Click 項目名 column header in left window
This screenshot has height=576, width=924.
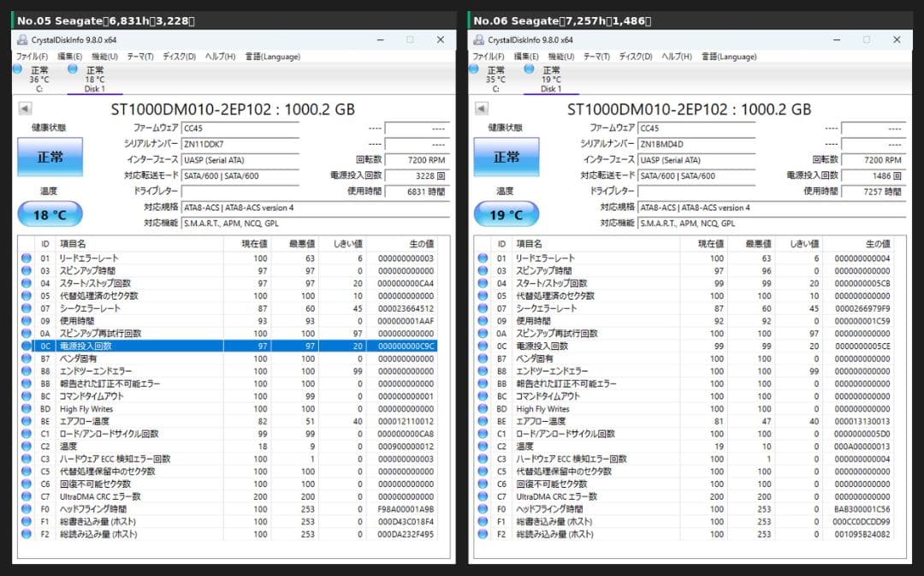click(x=139, y=243)
